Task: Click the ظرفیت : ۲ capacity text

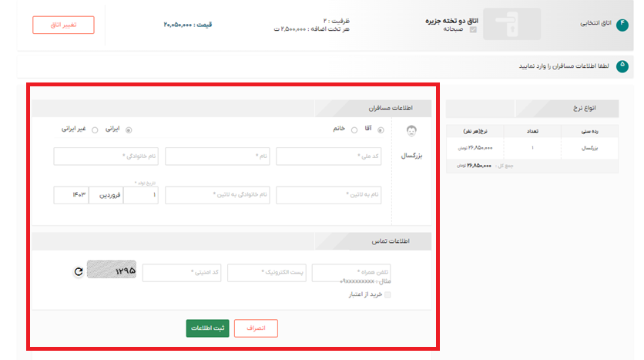Action: pyautogui.click(x=337, y=21)
